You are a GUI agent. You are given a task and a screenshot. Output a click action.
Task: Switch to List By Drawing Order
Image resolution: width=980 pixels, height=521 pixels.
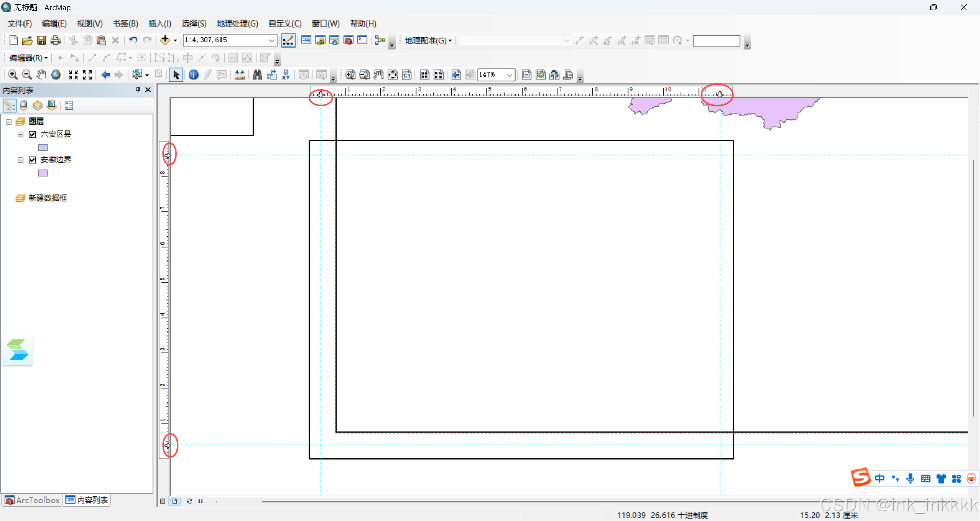pos(9,105)
